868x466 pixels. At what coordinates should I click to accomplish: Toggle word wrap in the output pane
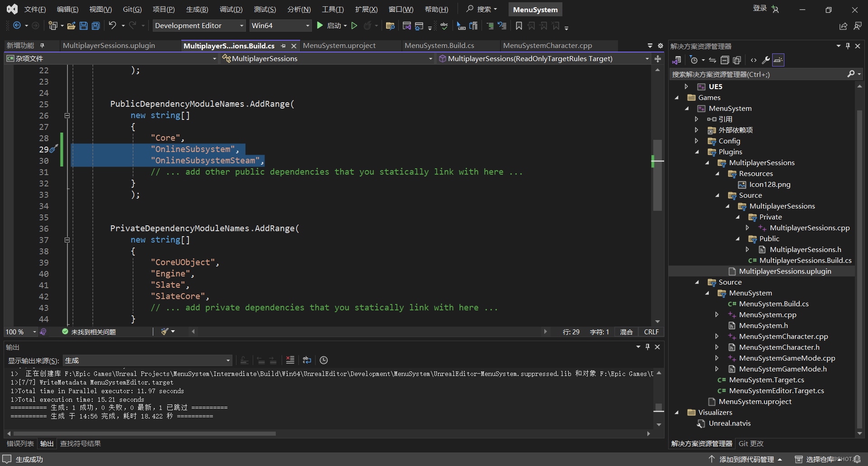(x=307, y=360)
